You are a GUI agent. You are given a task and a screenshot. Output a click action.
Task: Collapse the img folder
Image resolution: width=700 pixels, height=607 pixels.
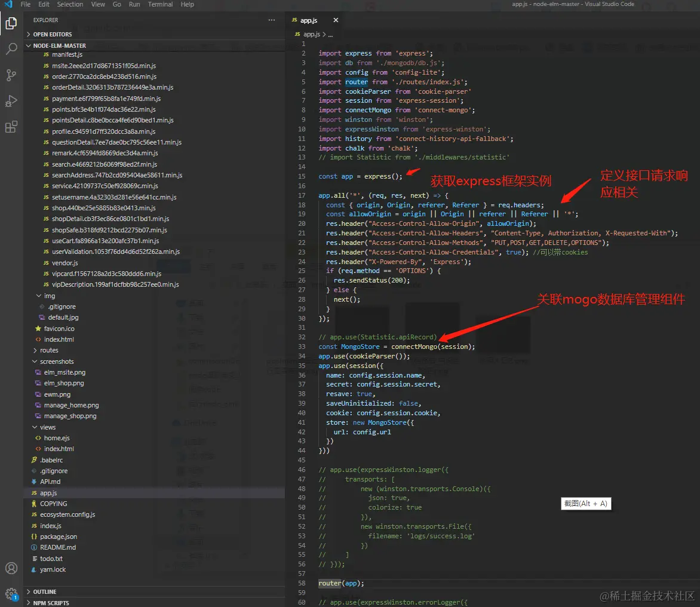pyautogui.click(x=50, y=296)
